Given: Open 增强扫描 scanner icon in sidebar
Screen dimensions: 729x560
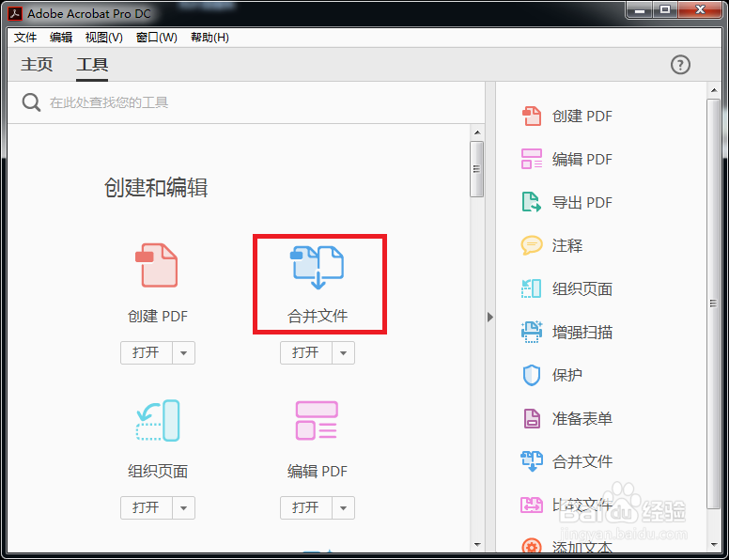Looking at the screenshot, I should (532, 332).
